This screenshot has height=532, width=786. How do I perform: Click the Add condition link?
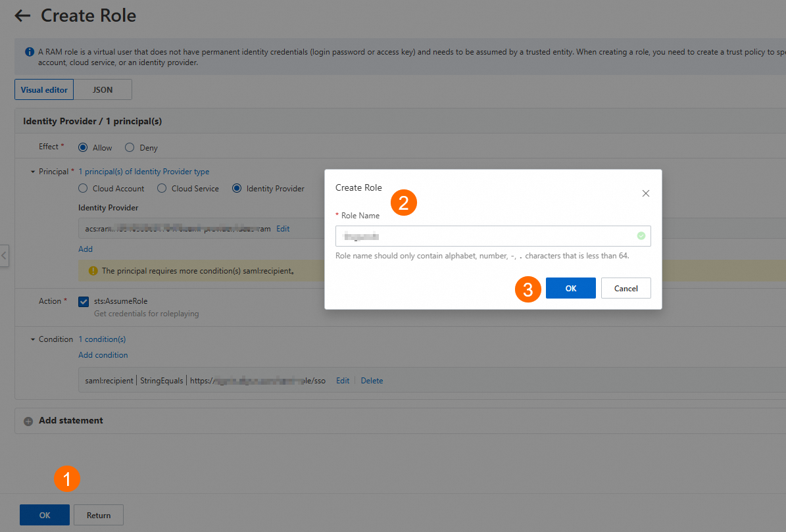pos(103,354)
